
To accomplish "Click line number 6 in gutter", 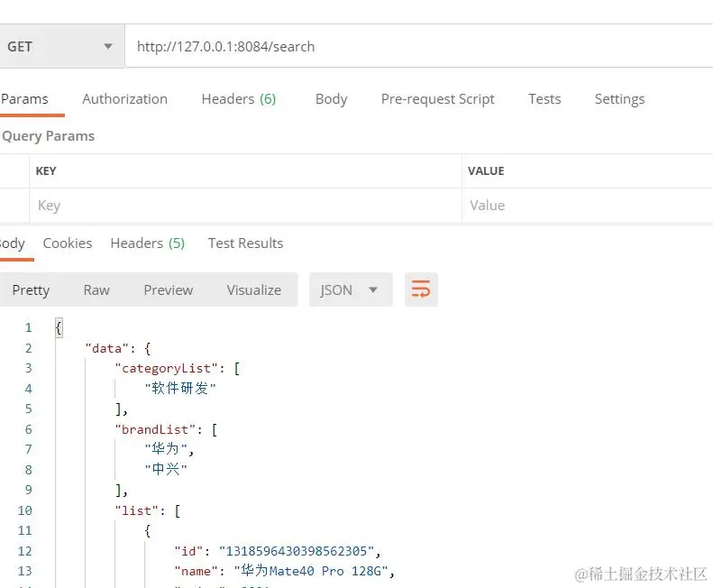I will tap(28, 429).
